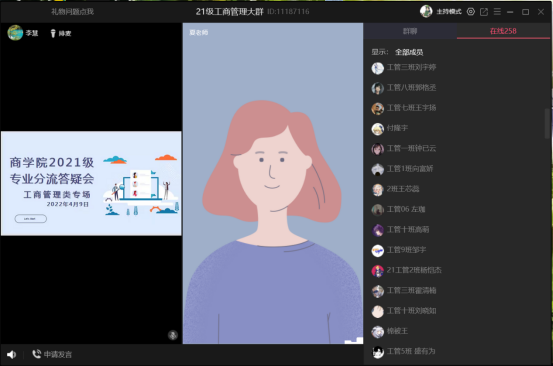
Task: Expand the 全部成员 display filter
Action: pos(409,52)
